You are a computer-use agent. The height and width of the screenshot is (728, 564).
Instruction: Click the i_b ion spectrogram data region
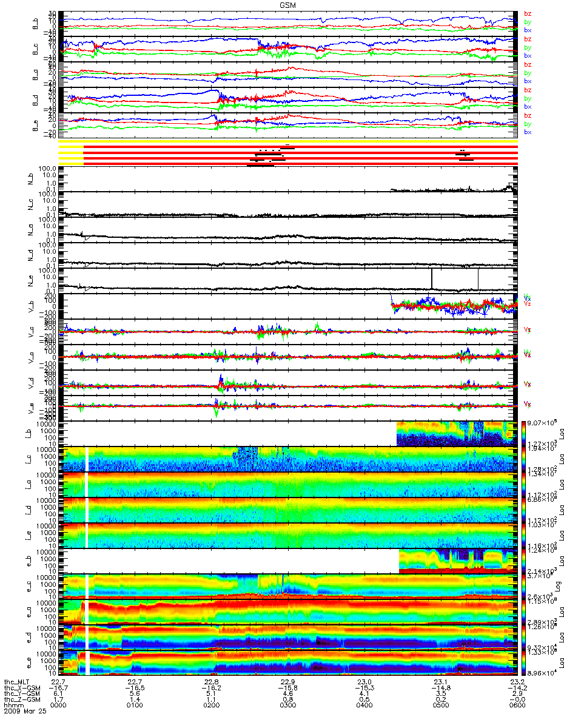click(456, 434)
